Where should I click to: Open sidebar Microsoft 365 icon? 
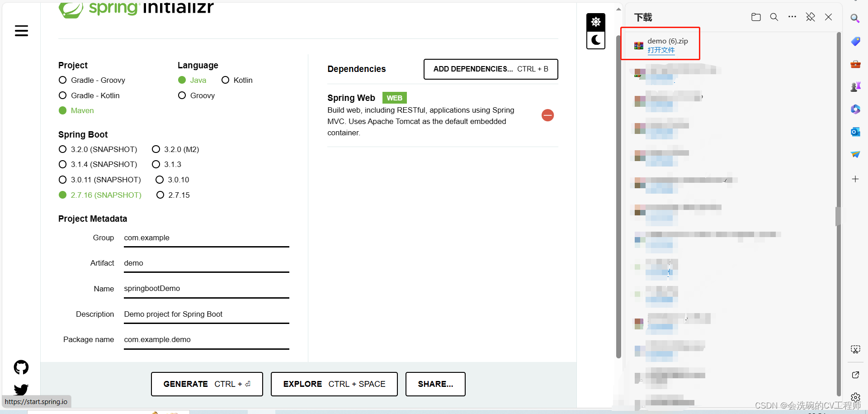[855, 109]
